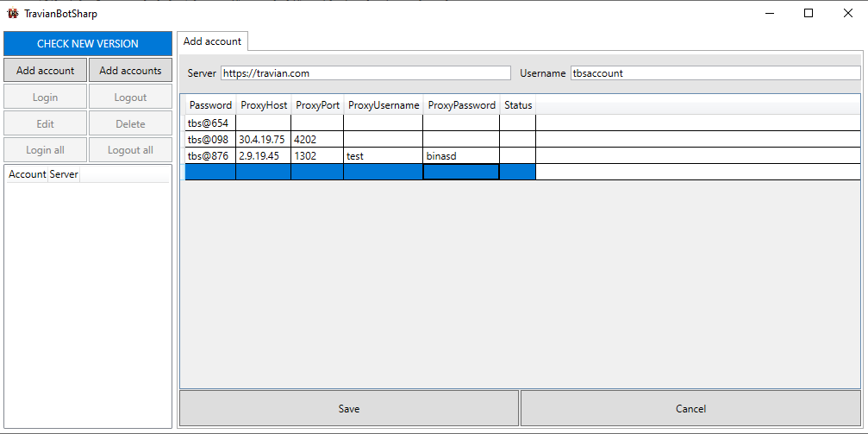The height and width of the screenshot is (434, 868).
Task: Click the ProxyHost column header
Action: [x=264, y=105]
